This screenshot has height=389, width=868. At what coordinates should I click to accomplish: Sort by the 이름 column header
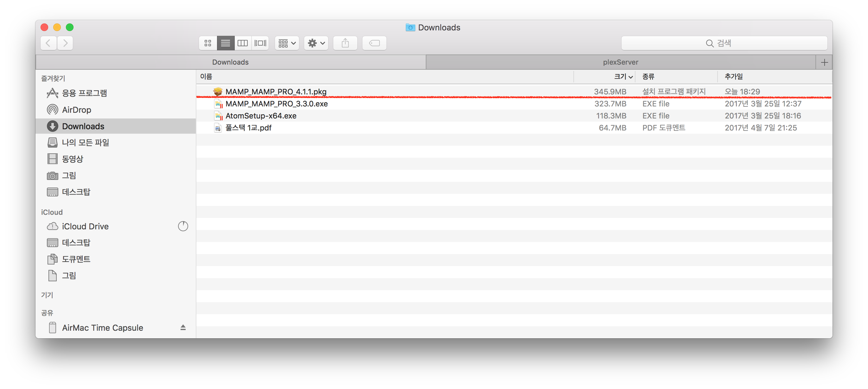pos(385,77)
